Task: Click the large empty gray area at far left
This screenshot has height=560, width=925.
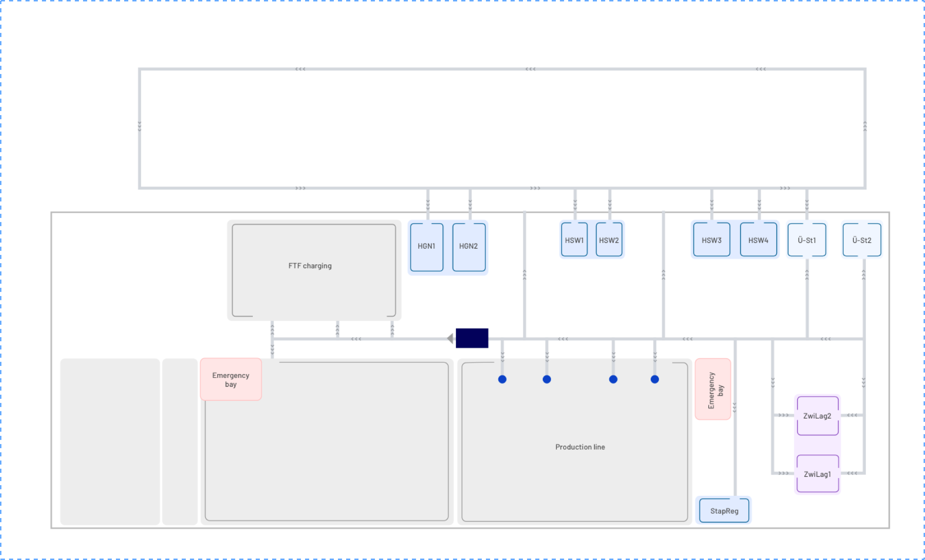Action: pyautogui.click(x=110, y=441)
